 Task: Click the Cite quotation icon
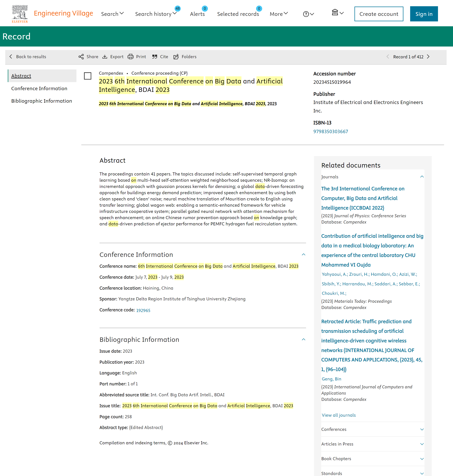[x=155, y=57]
